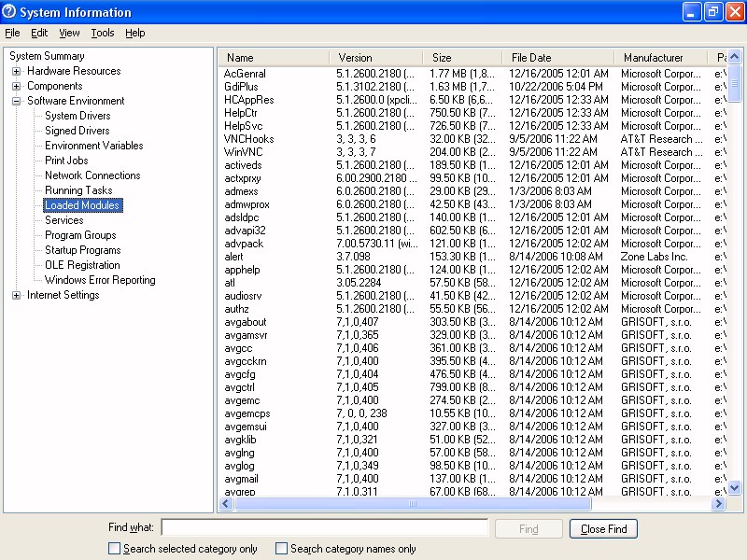
Task: Click the vertical scrollbar down arrow
Action: tap(734, 487)
